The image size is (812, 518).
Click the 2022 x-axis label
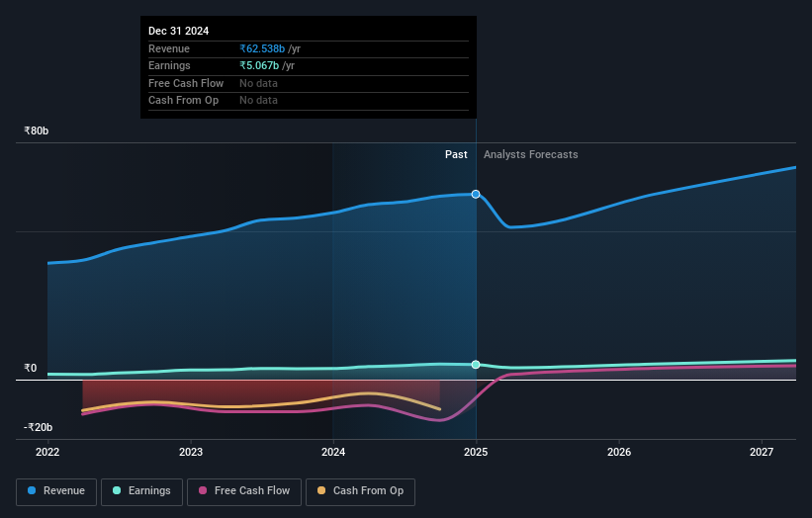pos(47,452)
